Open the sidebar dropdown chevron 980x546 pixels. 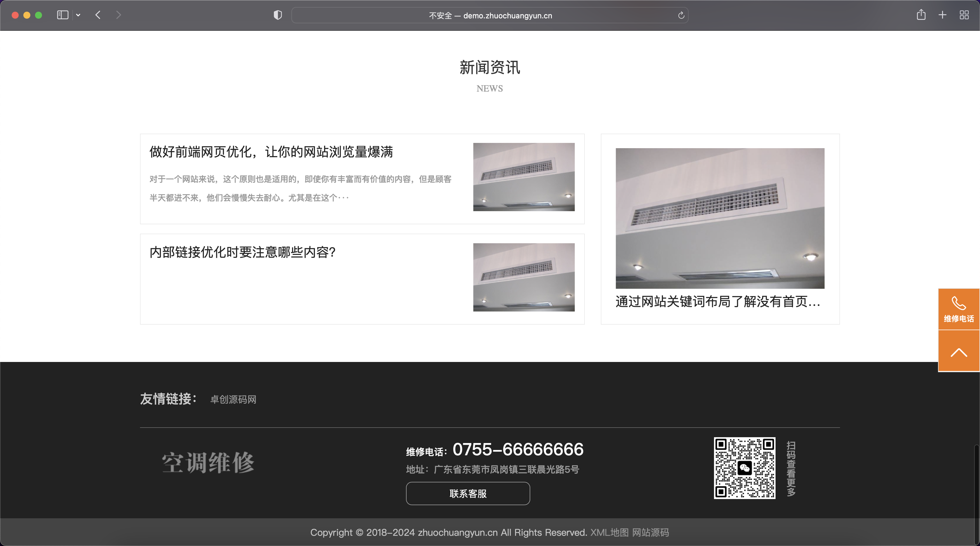click(78, 15)
